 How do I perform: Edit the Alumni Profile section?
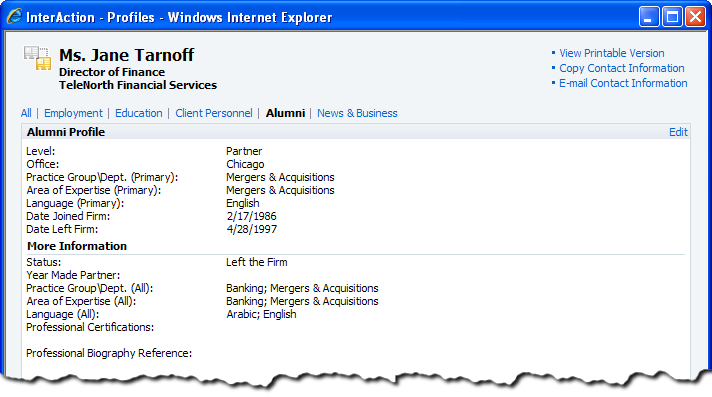tap(678, 132)
